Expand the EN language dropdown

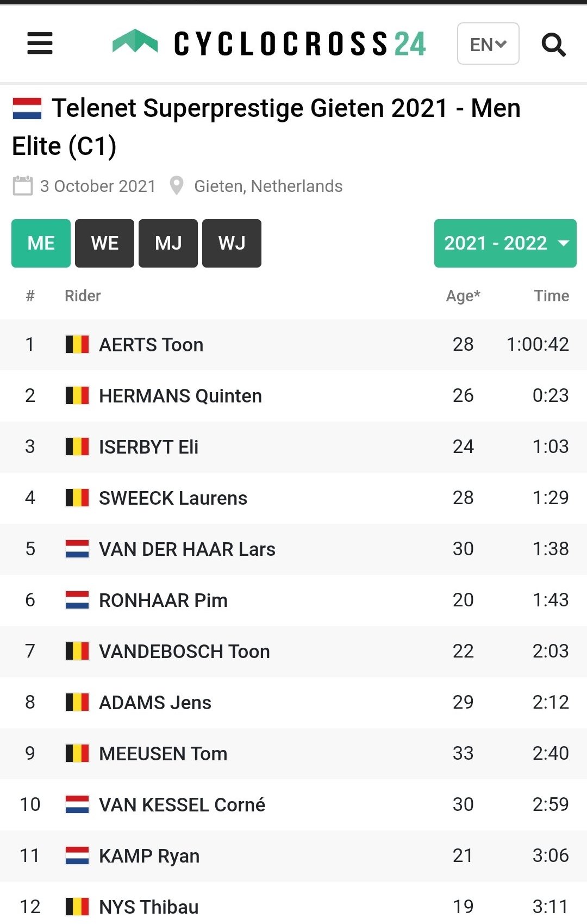point(488,44)
